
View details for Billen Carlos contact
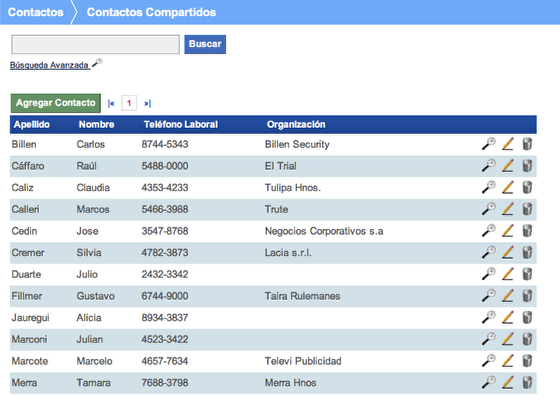(489, 144)
